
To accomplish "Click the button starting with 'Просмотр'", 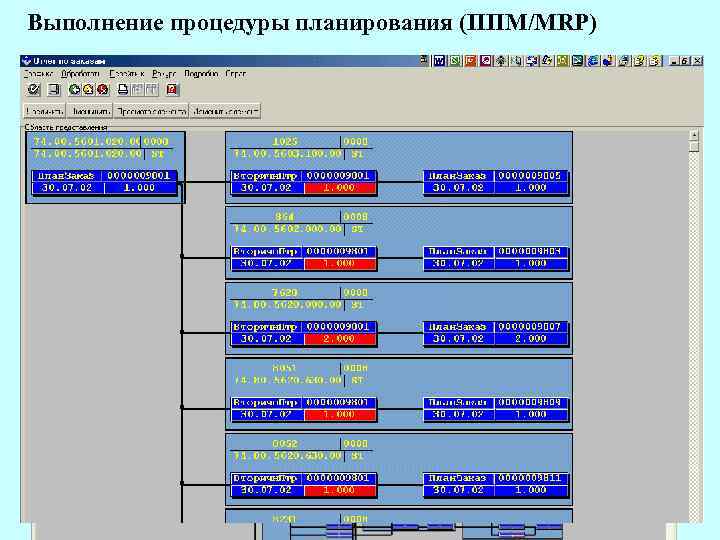I will [x=152, y=111].
